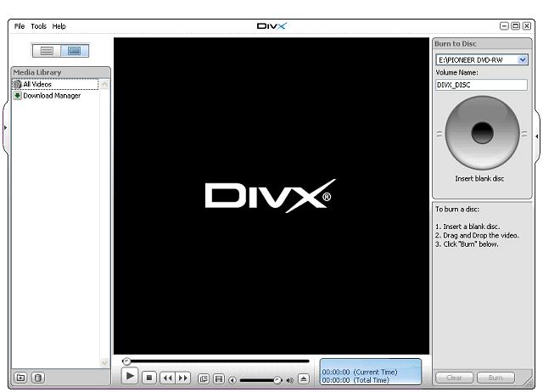This screenshot has height=392, width=543.
Task: Switch to the list view mode
Action: coord(47,51)
